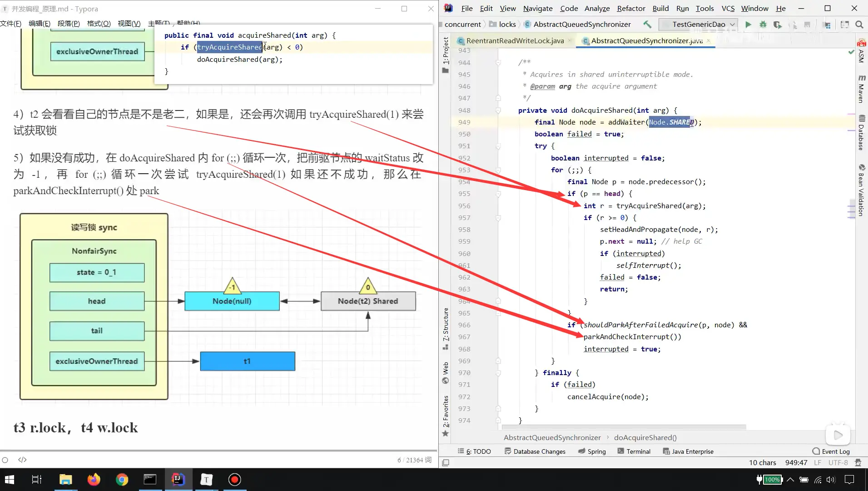Collapse the Javadoc comment fold at line 944
The height and width of the screenshot is (491, 868).
pos(498,62)
